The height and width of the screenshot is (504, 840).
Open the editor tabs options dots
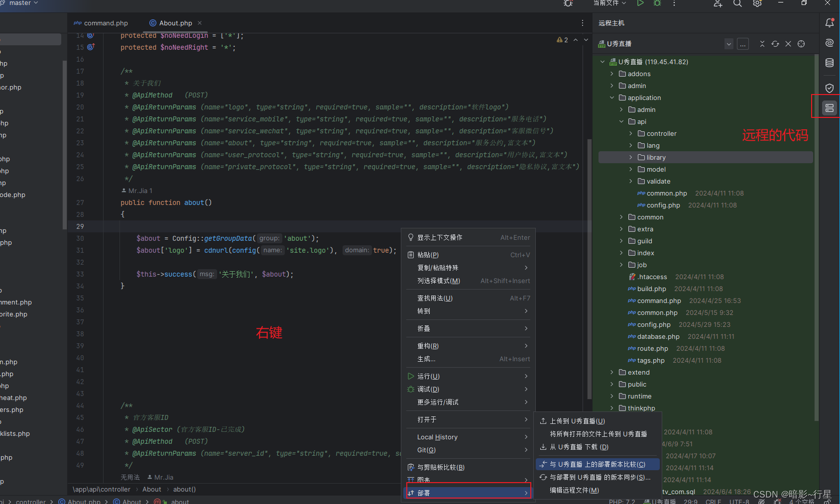coord(583,23)
